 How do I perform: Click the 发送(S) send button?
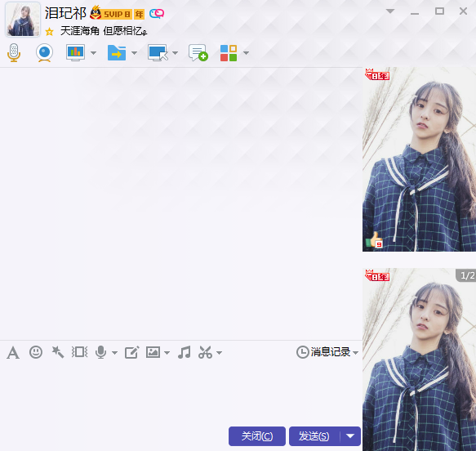[x=314, y=436]
